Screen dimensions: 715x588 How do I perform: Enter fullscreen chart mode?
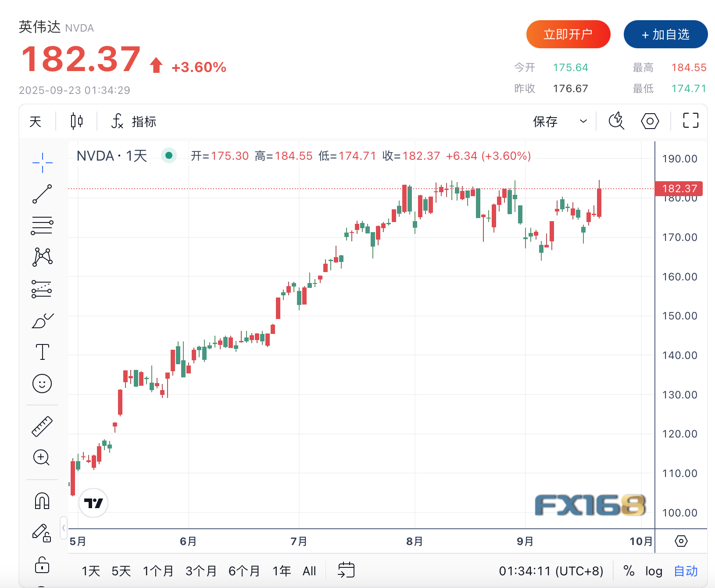pyautogui.click(x=691, y=120)
